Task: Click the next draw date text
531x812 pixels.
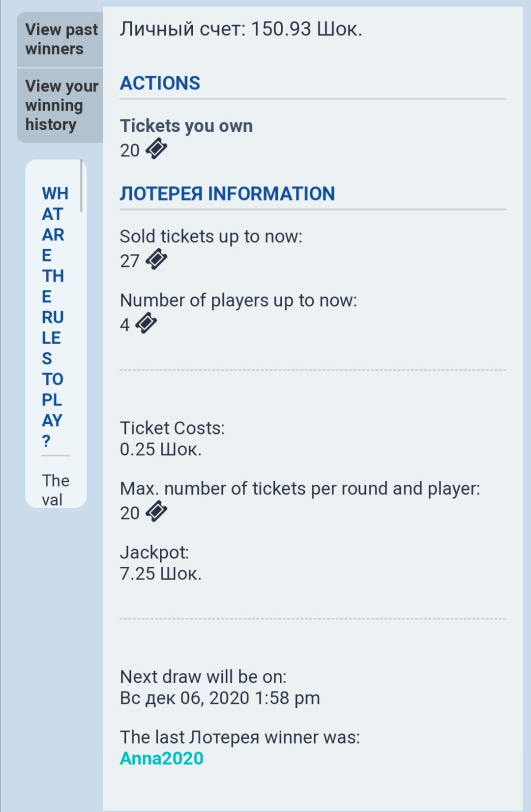Action: (220, 698)
